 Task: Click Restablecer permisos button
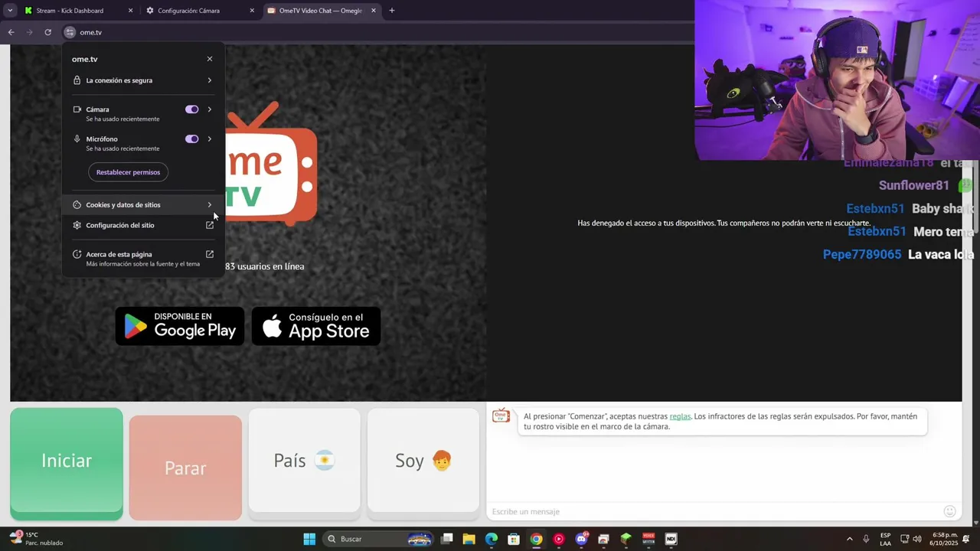pos(128,172)
